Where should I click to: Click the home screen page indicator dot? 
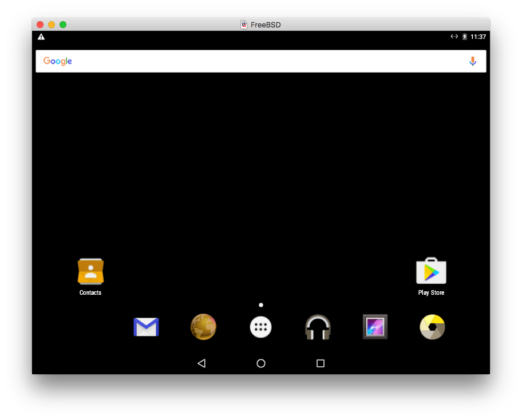261,305
